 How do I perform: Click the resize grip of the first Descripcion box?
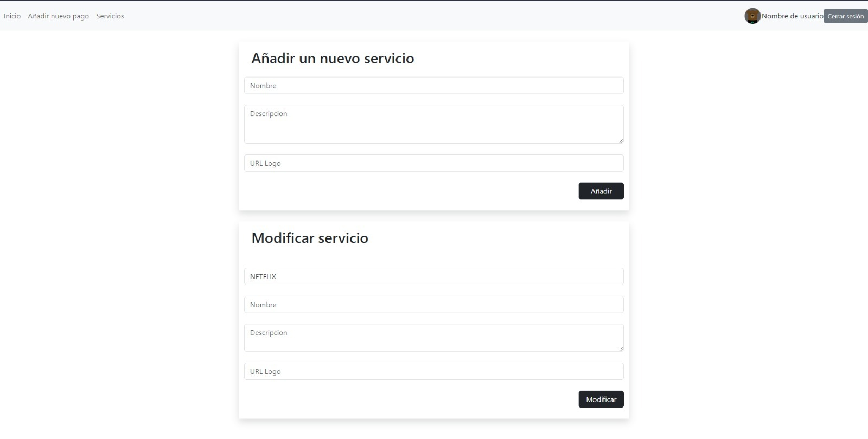(620, 141)
